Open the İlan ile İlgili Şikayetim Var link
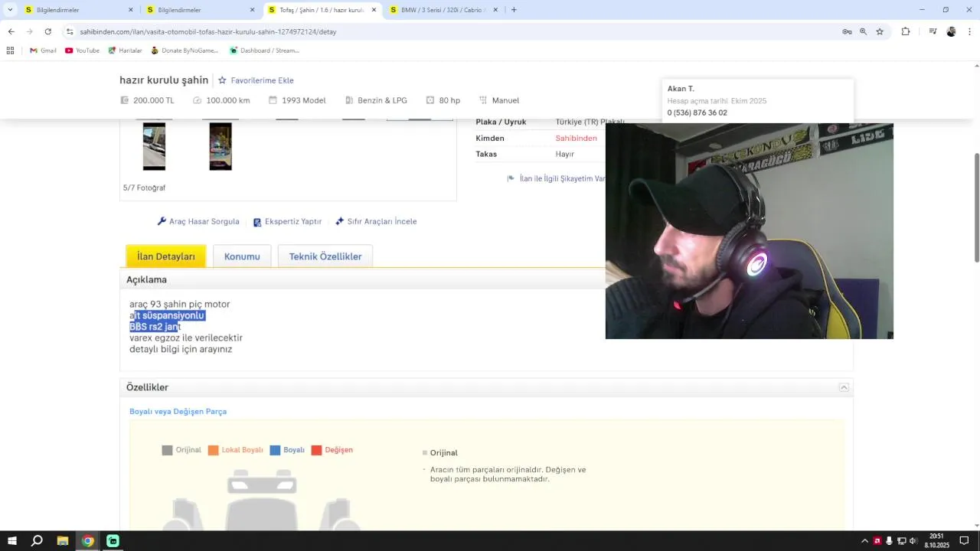The height and width of the screenshot is (551, 980). (x=556, y=178)
